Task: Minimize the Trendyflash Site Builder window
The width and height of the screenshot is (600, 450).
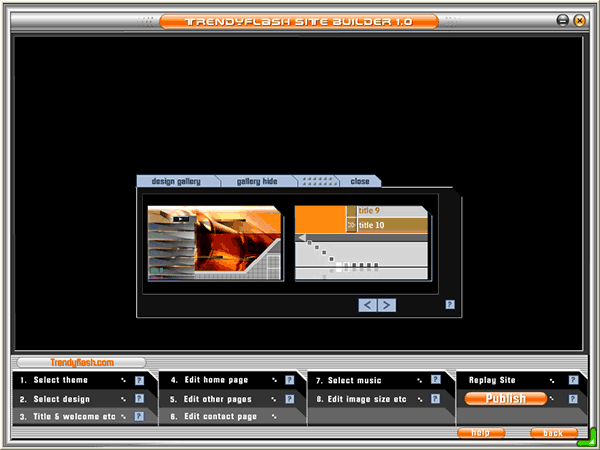Action: [x=562, y=20]
